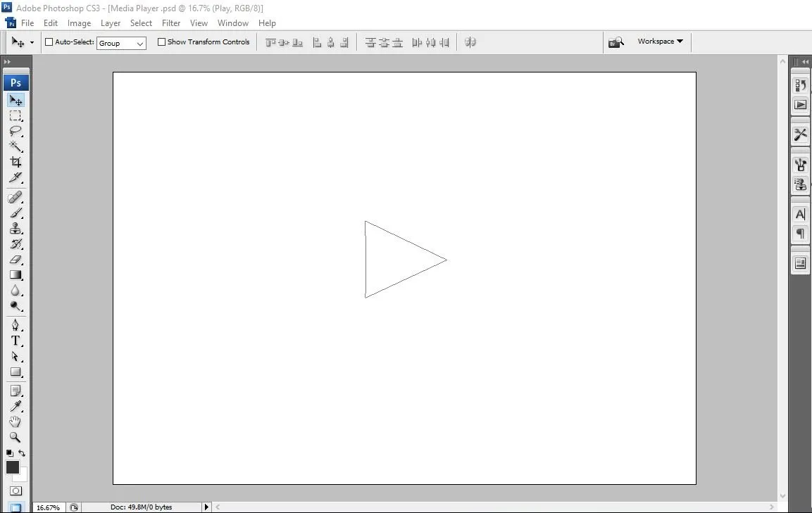812x513 pixels.
Task: Click Distribute right edges icon
Action: coord(444,42)
